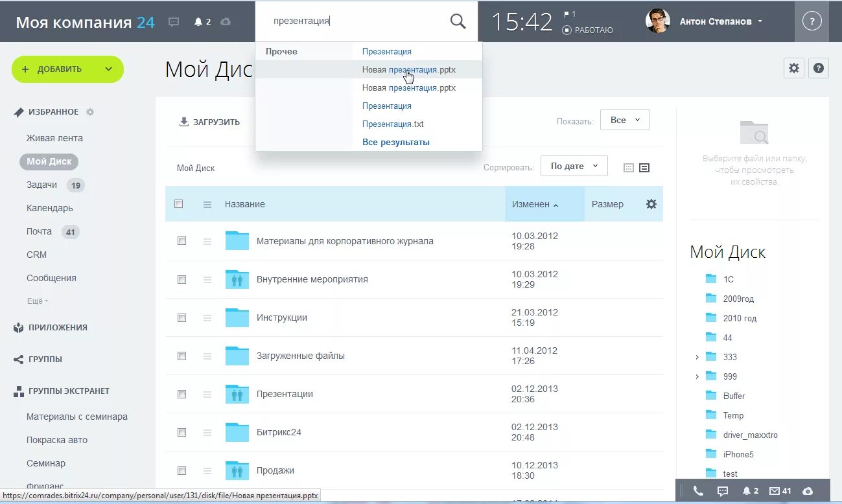The image size is (842, 504).
Task: Open the Битрикс24 folder name
Action: coord(279,432)
